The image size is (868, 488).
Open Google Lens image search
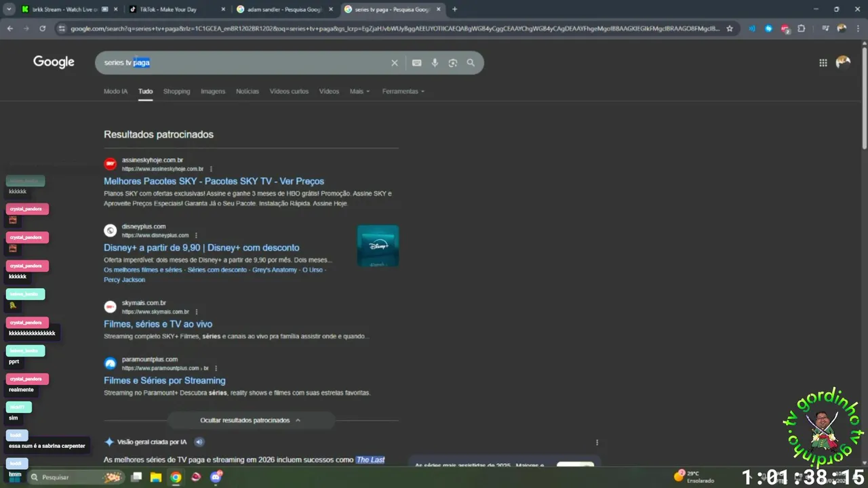tap(452, 63)
